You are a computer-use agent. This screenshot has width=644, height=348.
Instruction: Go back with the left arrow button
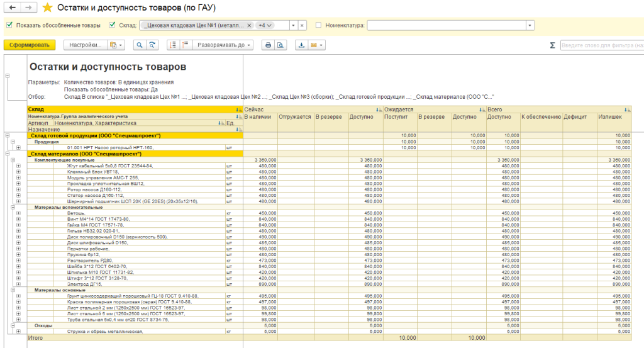(13, 8)
